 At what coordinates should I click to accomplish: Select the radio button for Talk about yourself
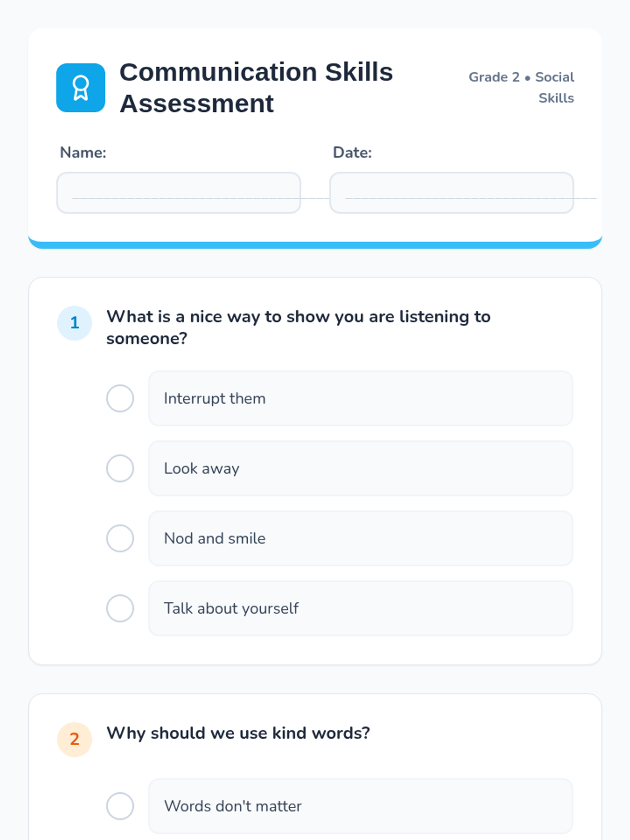click(x=120, y=608)
